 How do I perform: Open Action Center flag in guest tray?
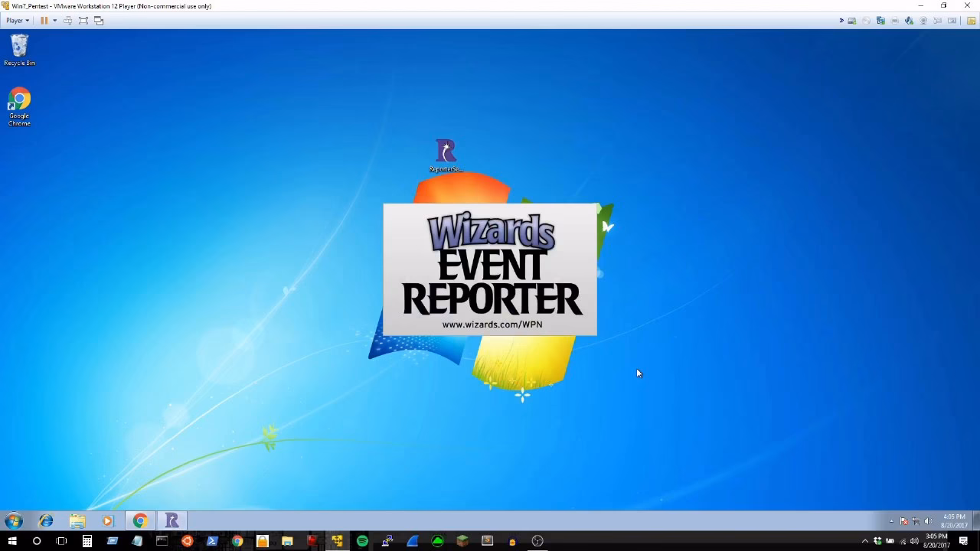[x=904, y=521]
